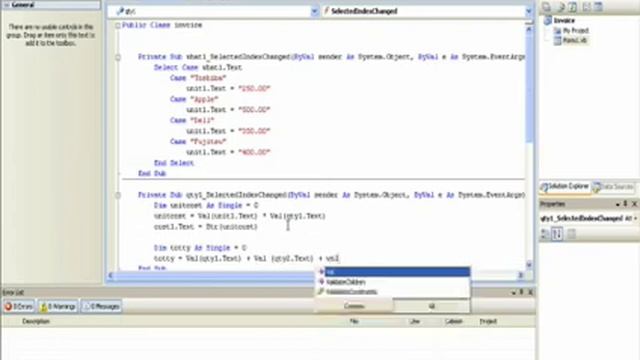
Task: Click the Alphabetical sort icon in Properties
Action: [x=557, y=234]
